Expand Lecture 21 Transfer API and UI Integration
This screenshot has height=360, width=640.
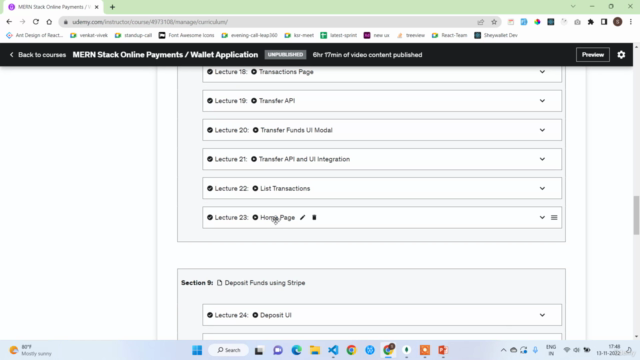542,159
